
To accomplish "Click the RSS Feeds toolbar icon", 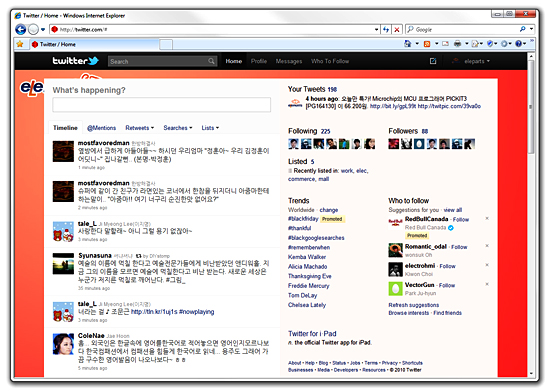I will click(x=427, y=44).
